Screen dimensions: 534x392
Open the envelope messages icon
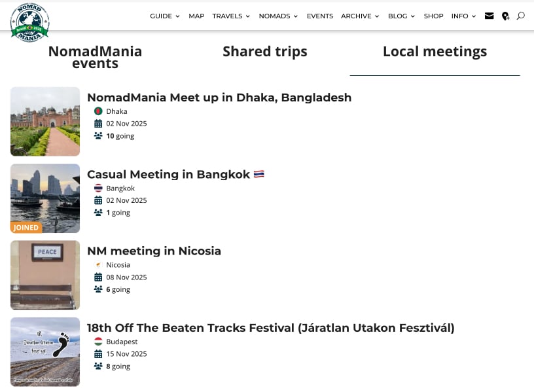pos(489,16)
